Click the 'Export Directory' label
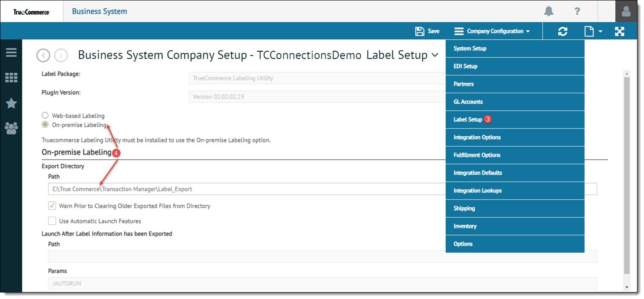Viewport: 644px width, 299px height. (x=63, y=166)
